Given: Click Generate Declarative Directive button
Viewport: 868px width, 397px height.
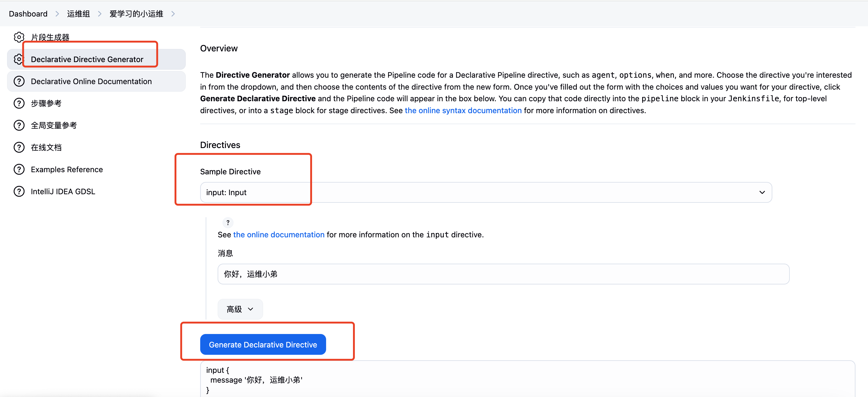Looking at the screenshot, I should (263, 344).
